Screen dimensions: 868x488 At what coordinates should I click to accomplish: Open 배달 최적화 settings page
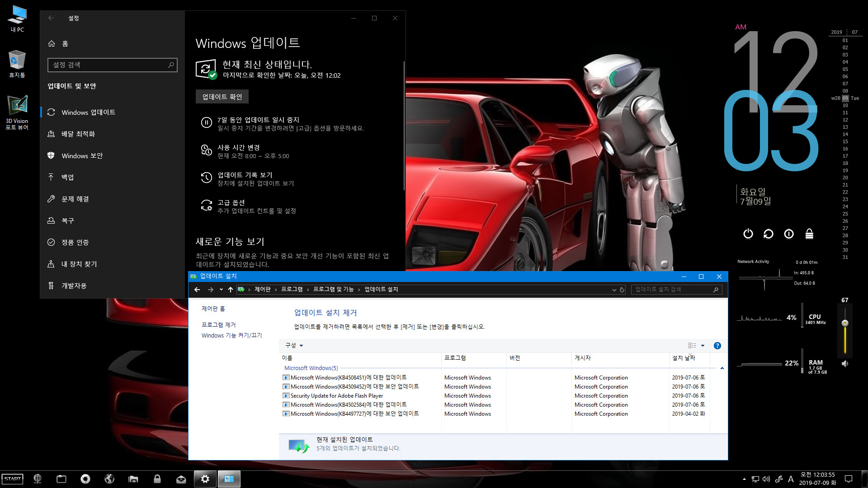pos(112,134)
